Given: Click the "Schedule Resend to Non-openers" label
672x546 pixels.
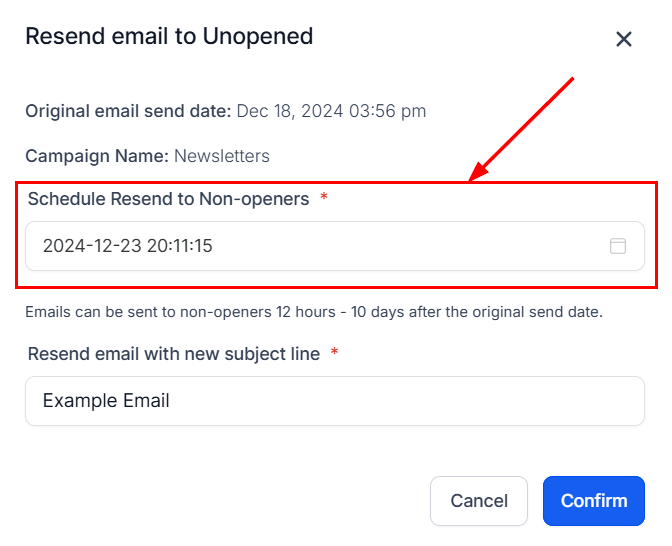Looking at the screenshot, I should pos(168,199).
